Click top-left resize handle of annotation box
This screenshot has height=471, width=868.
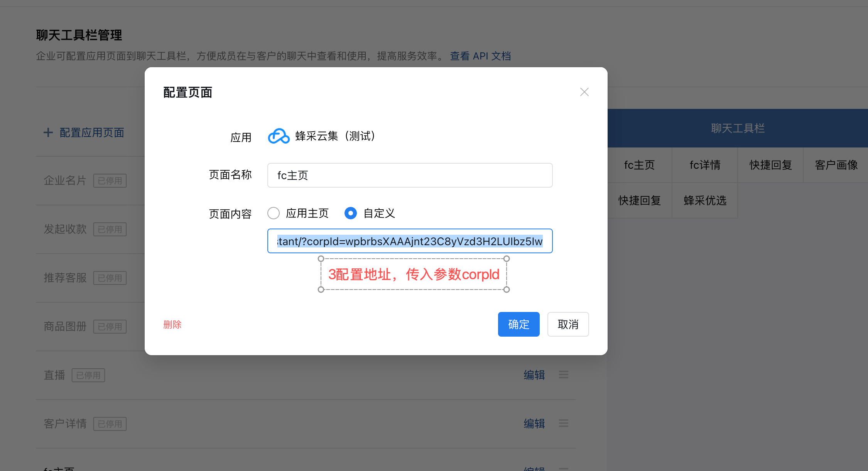pos(321,259)
